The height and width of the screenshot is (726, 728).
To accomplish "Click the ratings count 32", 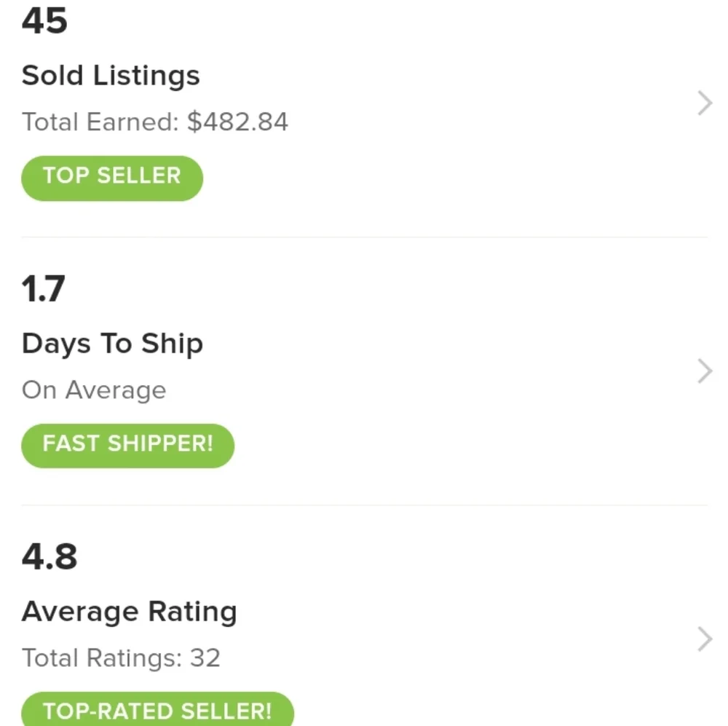I will (x=205, y=658).
